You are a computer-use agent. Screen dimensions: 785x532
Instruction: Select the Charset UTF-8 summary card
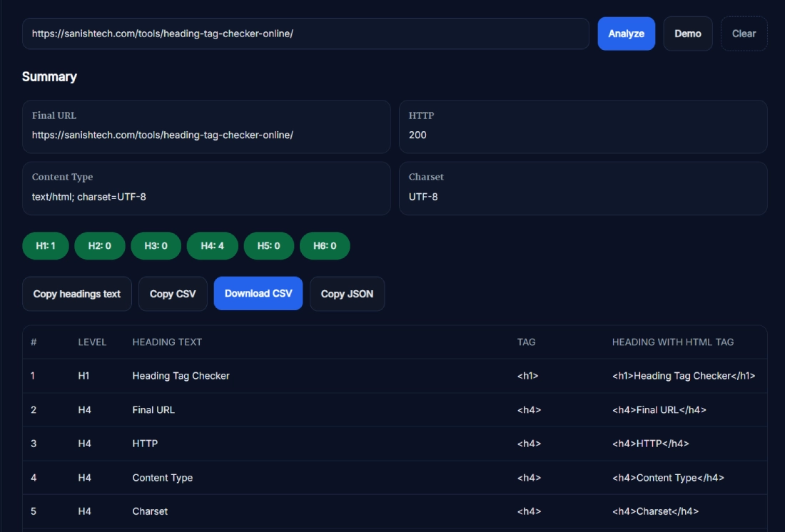tap(582, 188)
